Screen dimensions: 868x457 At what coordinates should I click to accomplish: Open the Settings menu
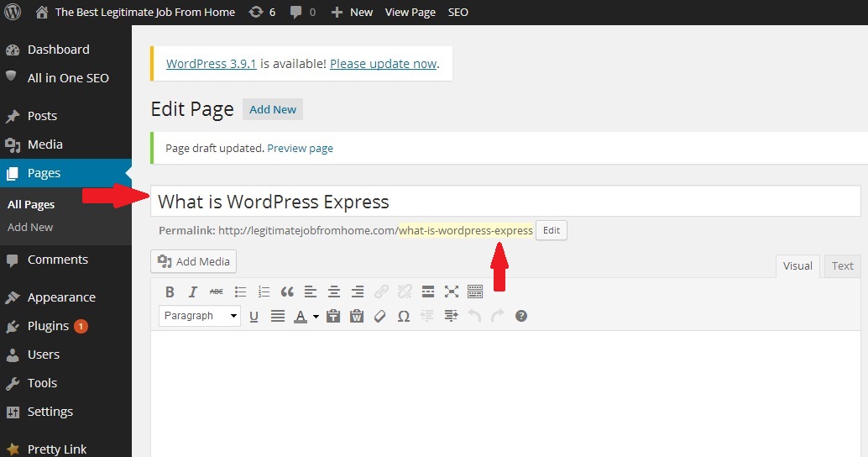coord(65,412)
